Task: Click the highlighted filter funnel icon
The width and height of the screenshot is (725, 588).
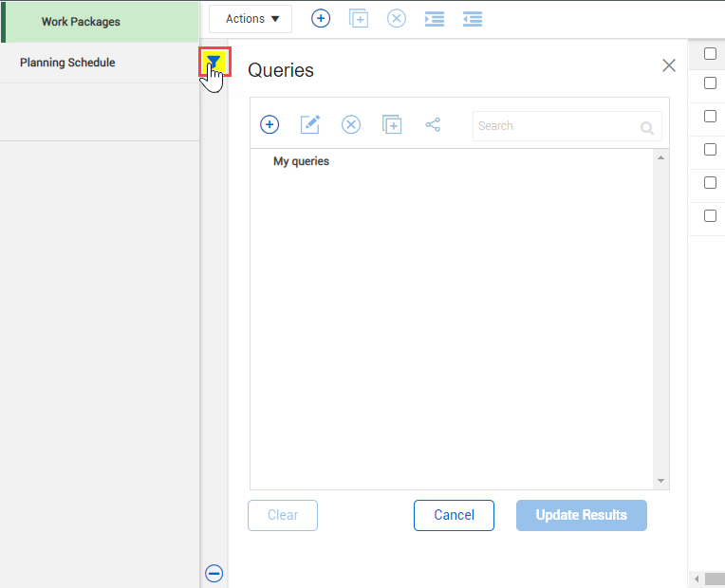Action: click(x=214, y=63)
